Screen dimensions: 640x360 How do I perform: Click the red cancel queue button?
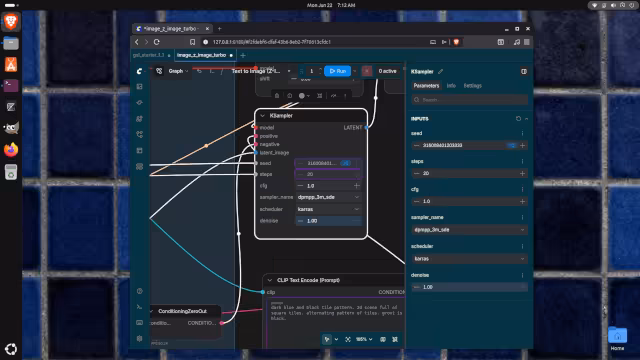tap(367, 71)
